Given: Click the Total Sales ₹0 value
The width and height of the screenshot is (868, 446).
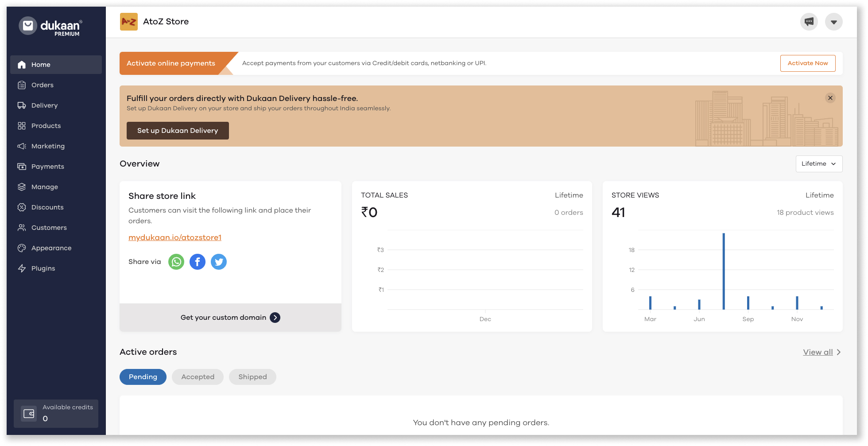Looking at the screenshot, I should 369,213.
